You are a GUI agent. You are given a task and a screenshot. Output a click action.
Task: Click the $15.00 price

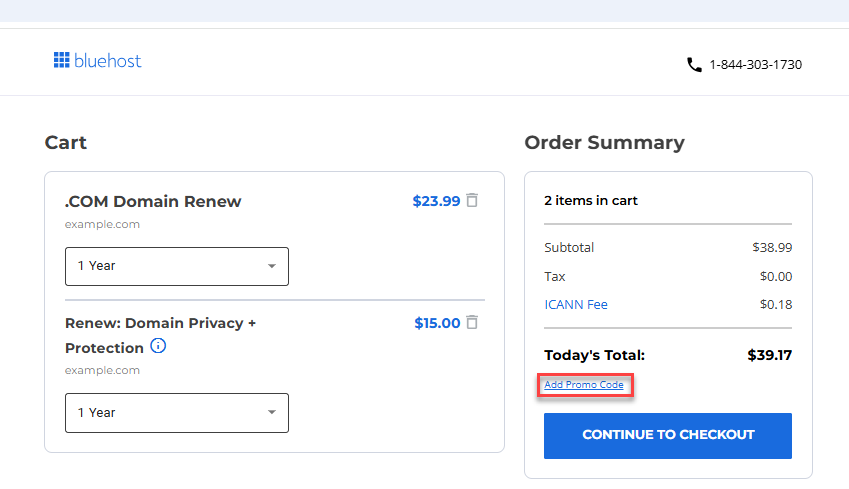pos(437,323)
